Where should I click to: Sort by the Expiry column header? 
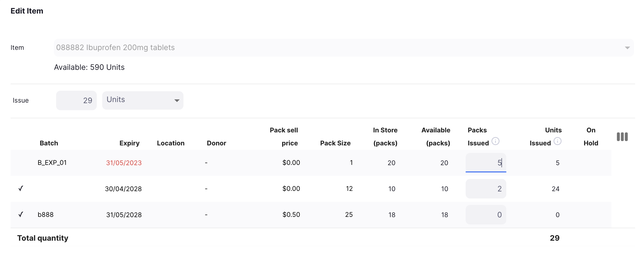tap(129, 143)
